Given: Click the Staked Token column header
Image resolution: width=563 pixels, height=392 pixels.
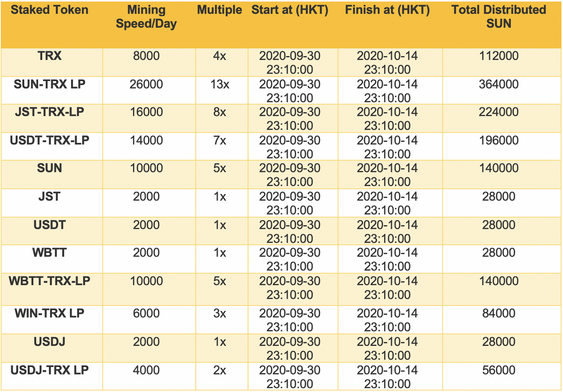Looking at the screenshot, I should coord(50,10).
